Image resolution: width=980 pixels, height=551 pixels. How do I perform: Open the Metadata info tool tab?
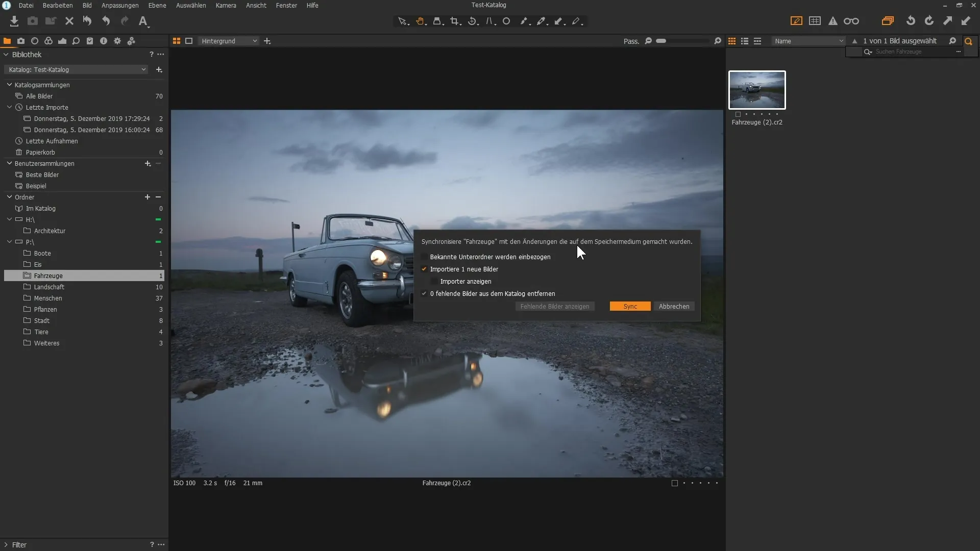104,41
